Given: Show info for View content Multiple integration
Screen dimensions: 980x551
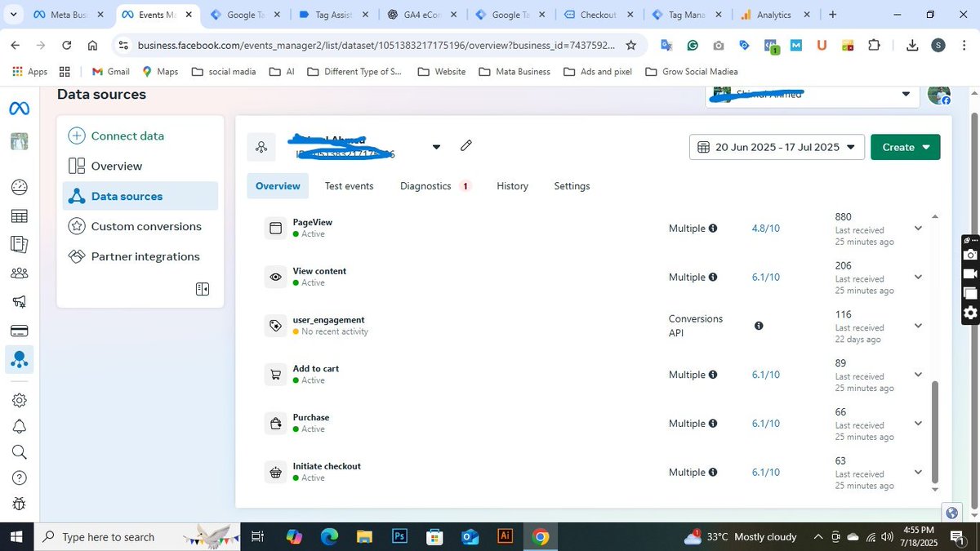Looking at the screenshot, I should 713,278.
